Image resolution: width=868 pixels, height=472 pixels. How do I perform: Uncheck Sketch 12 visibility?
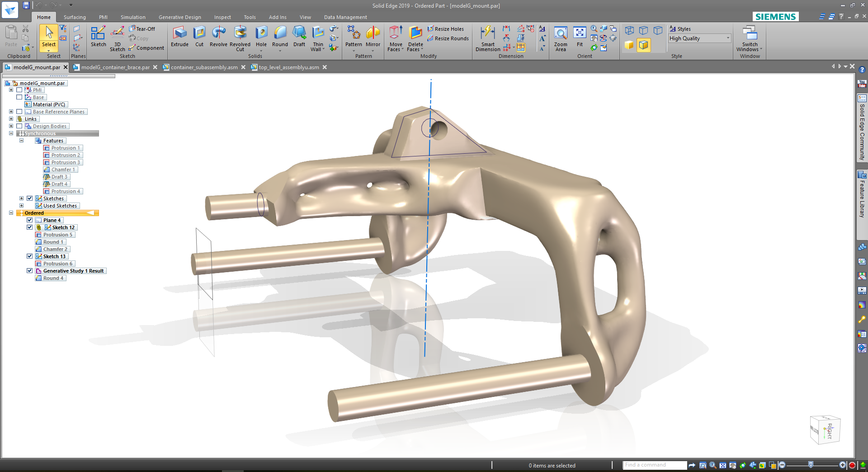coord(30,227)
